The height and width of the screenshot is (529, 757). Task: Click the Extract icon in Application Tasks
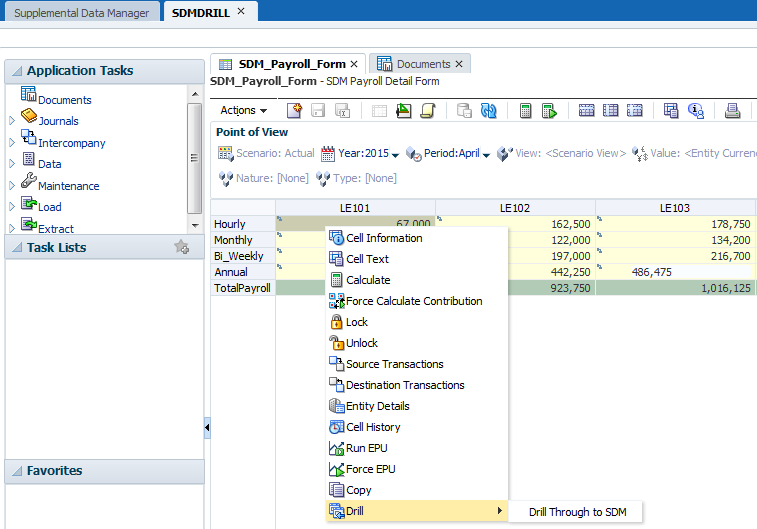pyautogui.click(x=29, y=224)
